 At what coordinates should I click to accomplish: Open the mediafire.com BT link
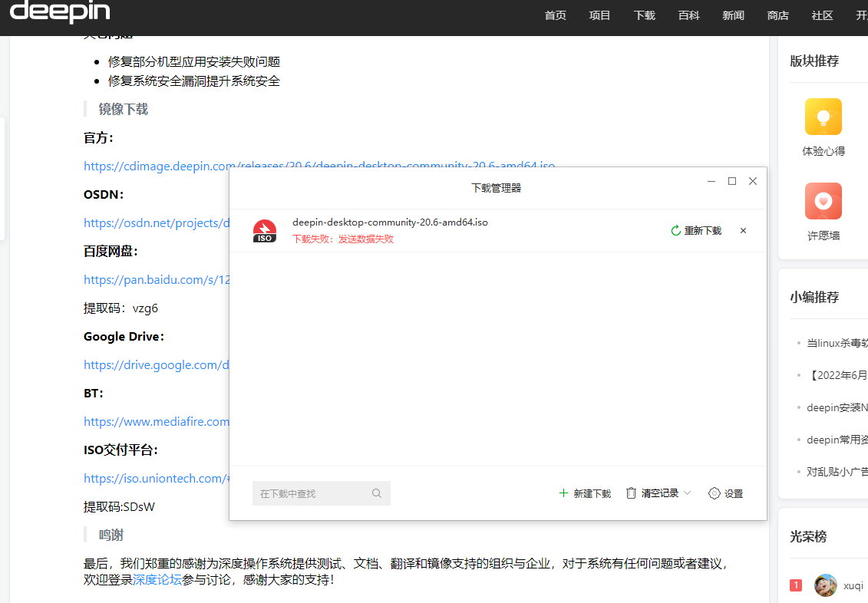(156, 421)
